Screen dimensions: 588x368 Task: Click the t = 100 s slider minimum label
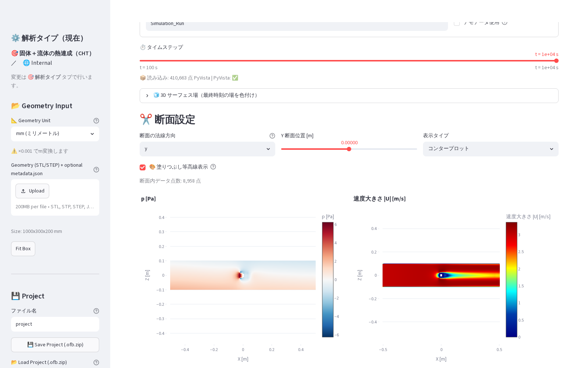(148, 68)
